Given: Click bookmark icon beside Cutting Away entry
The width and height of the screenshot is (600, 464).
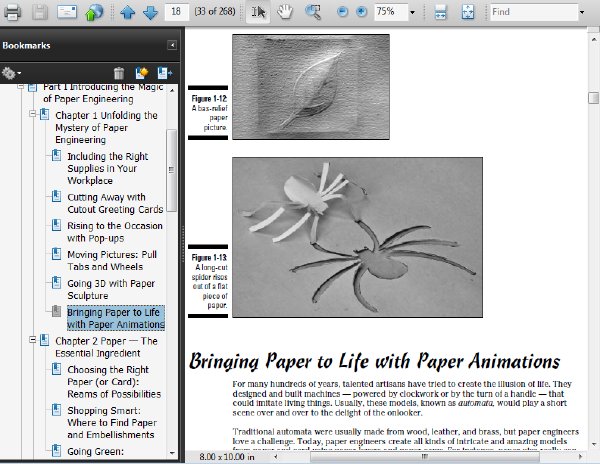Looking at the screenshot, I should (56, 196).
